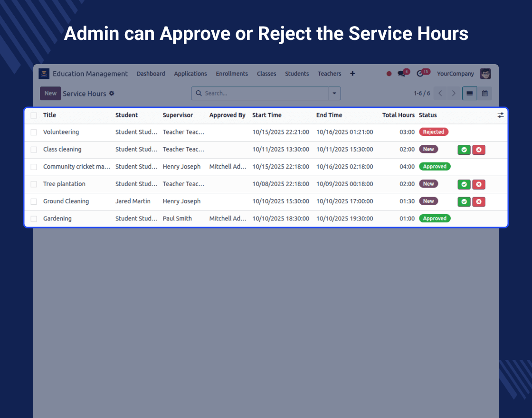Sort by the Start Time column header
Image resolution: width=532 pixels, height=418 pixels.
(267, 115)
